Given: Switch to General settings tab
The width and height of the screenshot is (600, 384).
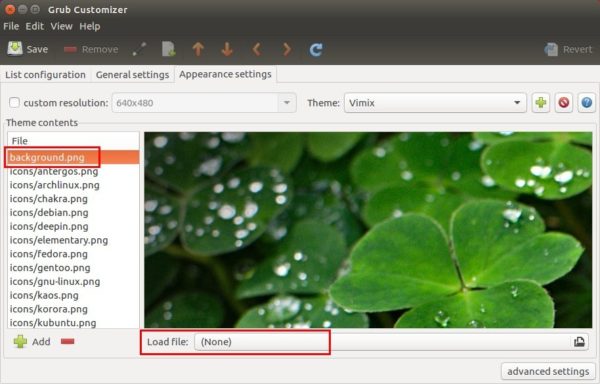Looking at the screenshot, I should [132, 75].
